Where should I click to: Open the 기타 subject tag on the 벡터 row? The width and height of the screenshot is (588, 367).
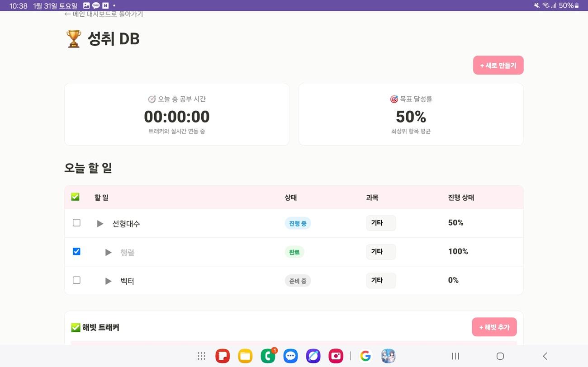click(381, 280)
